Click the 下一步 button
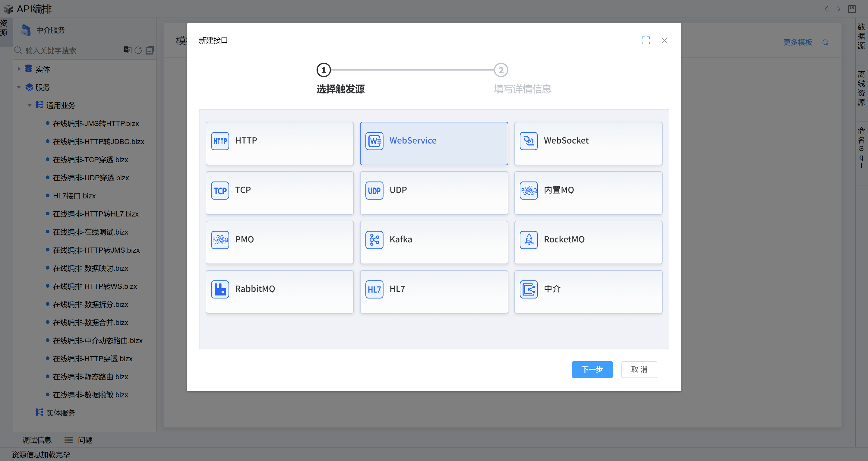Screen dimensions: 868x461 [x=592, y=369]
